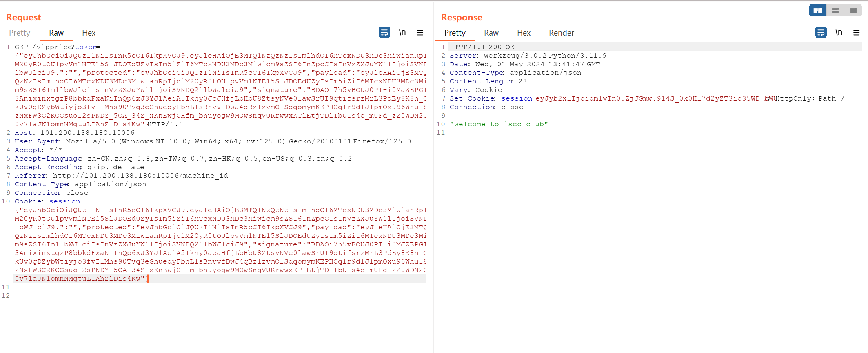Screen dimensions: 868x353
Task: Click the Referer header with machine_id
Action: [122, 176]
